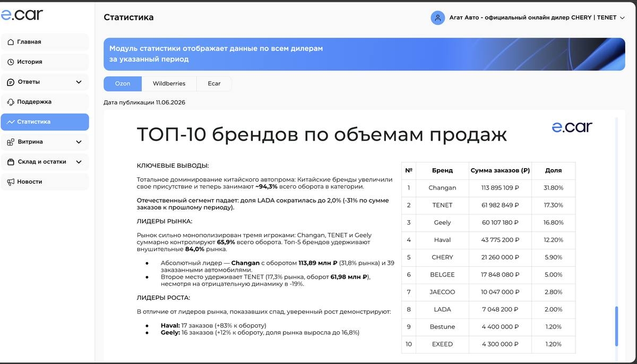Expand the Ответы menu chevron
This screenshot has height=364, width=637.
pyautogui.click(x=79, y=82)
